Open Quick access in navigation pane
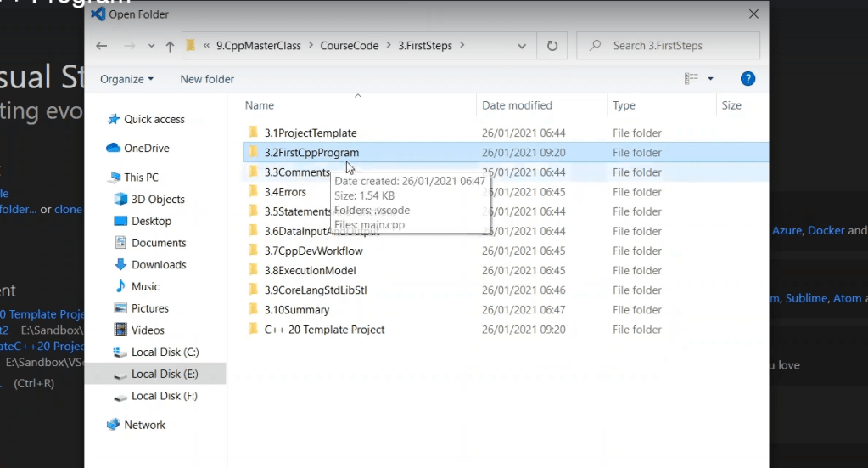Screen dimensions: 868x468 (154, 119)
